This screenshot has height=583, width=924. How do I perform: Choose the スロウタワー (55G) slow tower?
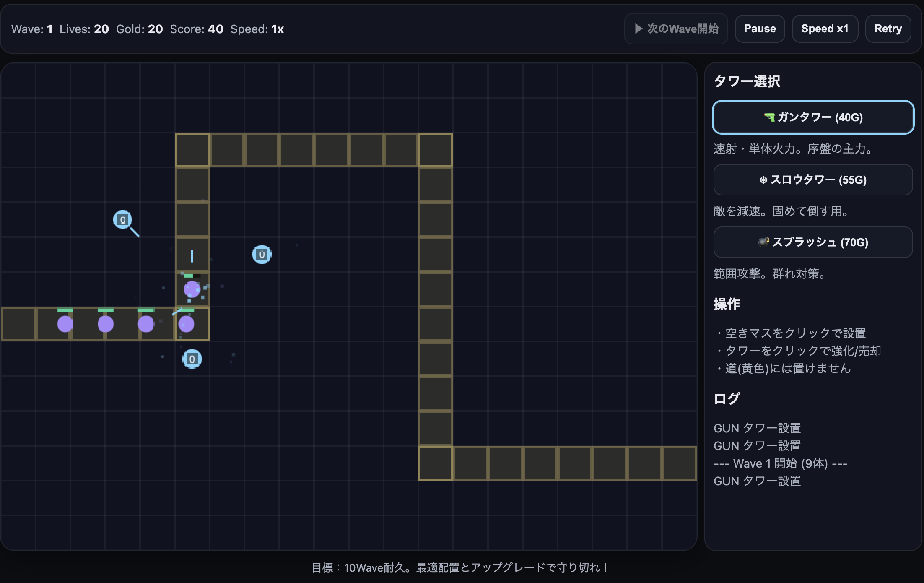point(812,180)
